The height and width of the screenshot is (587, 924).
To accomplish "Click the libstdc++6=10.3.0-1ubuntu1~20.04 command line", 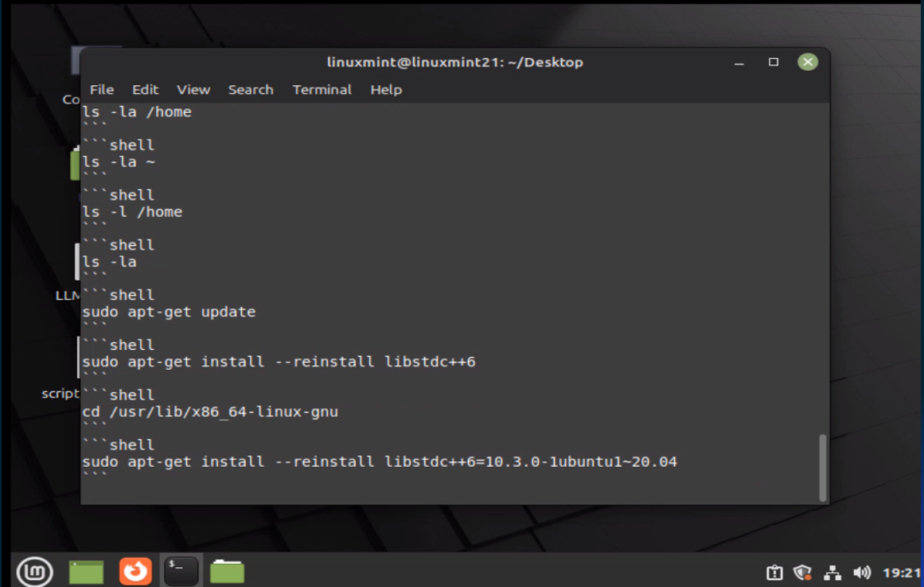I will pos(380,461).
